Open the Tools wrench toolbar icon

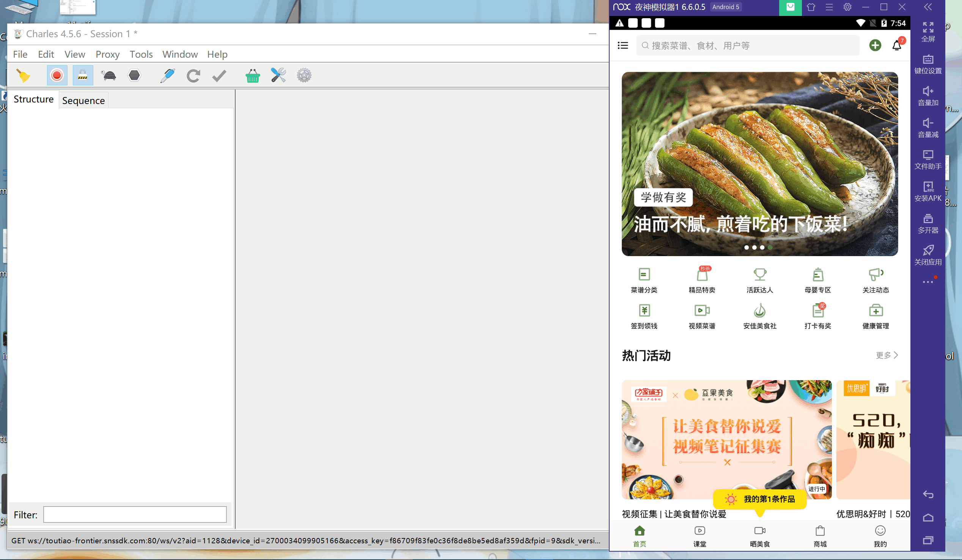click(278, 75)
